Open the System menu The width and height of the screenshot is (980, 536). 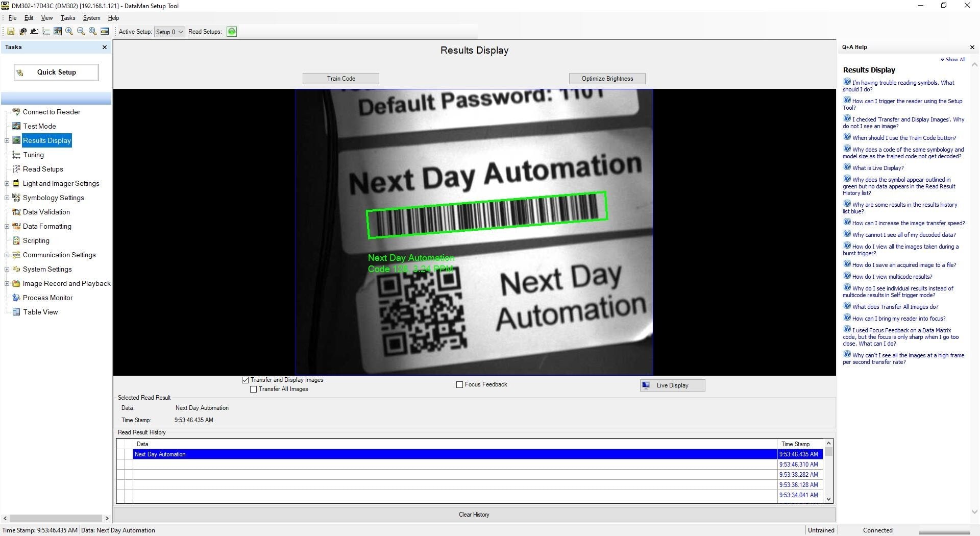coord(91,18)
